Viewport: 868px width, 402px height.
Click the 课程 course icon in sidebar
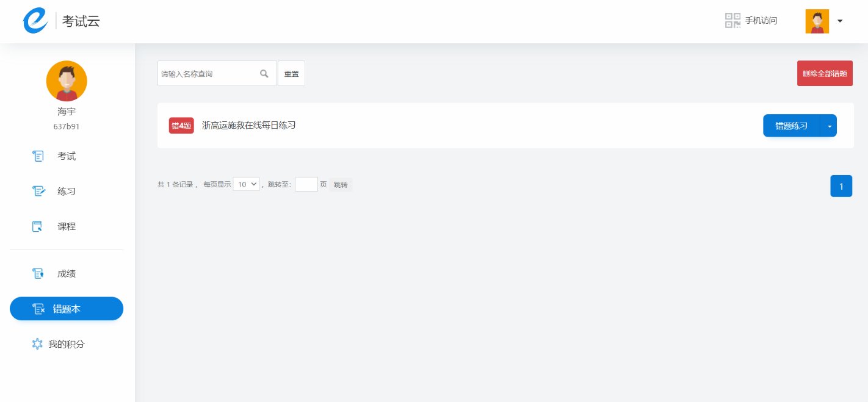point(38,226)
